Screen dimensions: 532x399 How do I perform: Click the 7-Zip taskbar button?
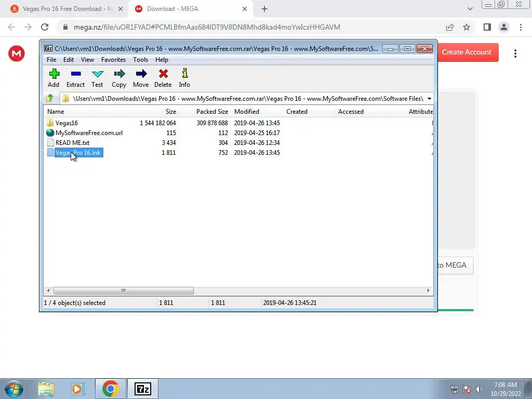tap(142, 389)
